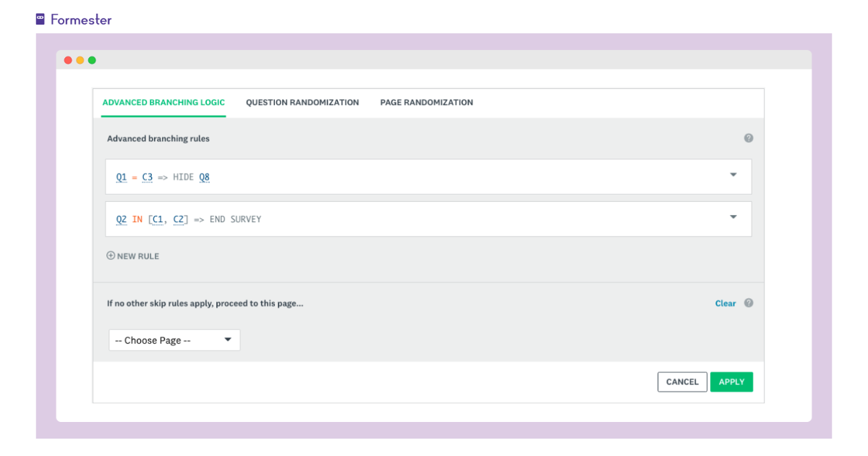Switch to the Question Randomization tab
The height and width of the screenshot is (456, 868).
[302, 102]
